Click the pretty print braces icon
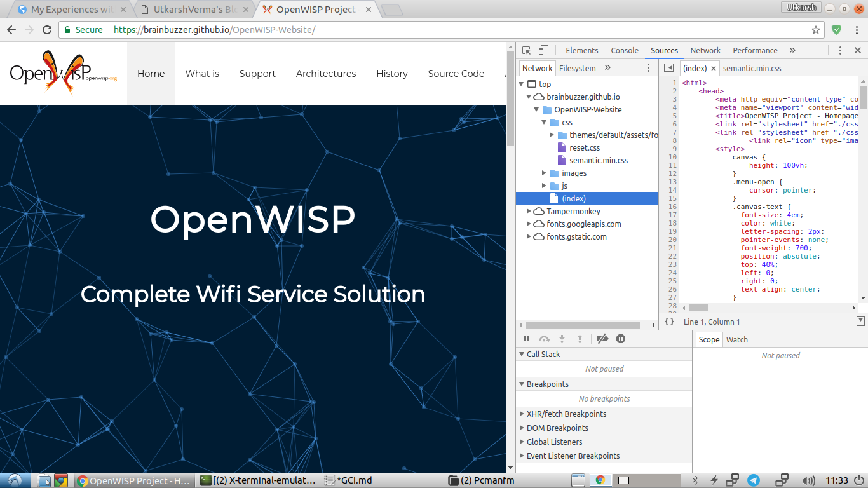The height and width of the screenshot is (488, 868). click(x=669, y=322)
